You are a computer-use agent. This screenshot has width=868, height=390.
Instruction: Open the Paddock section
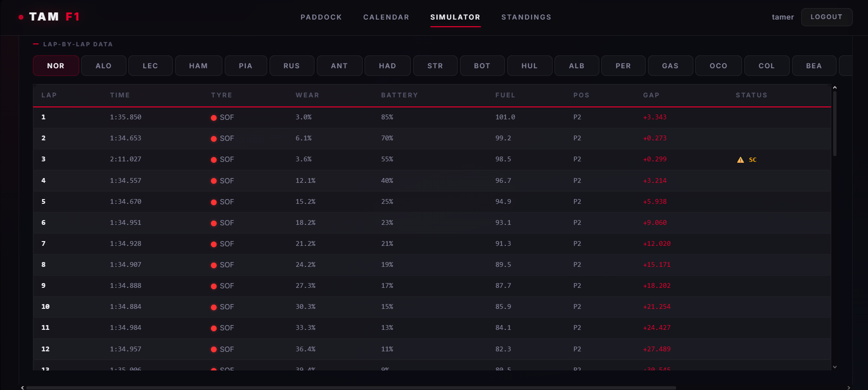[321, 17]
